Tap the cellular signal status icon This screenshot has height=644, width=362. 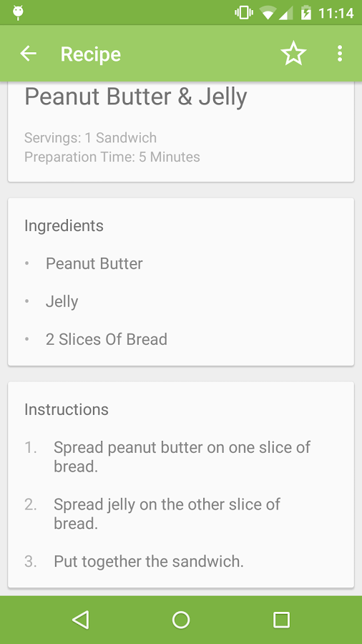(x=286, y=13)
